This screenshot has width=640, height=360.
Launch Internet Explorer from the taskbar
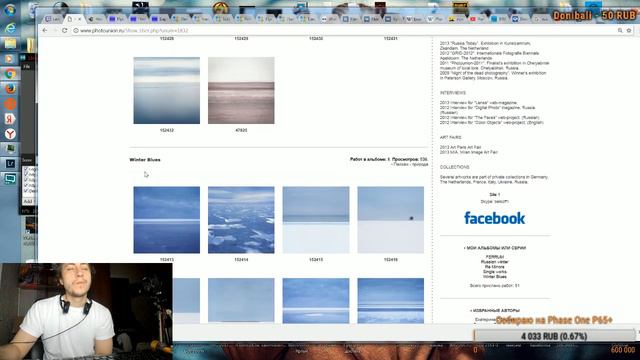point(10,27)
